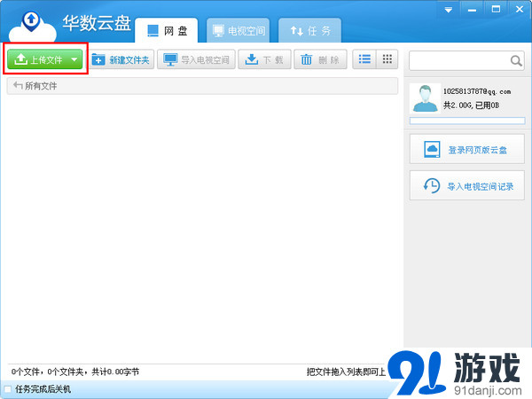Minimize the 华数云盘 window
Screen dimensions: 532x399
pos(472,10)
